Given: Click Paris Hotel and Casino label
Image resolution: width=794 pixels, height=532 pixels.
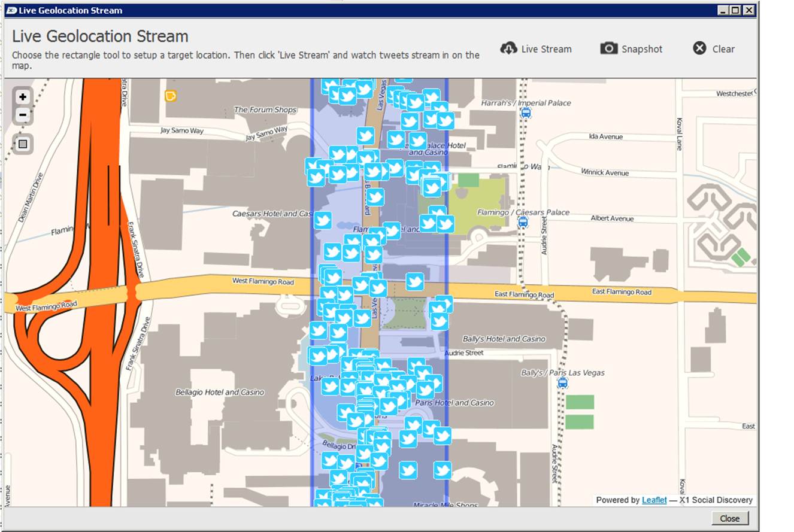Looking at the screenshot, I should (x=454, y=403).
